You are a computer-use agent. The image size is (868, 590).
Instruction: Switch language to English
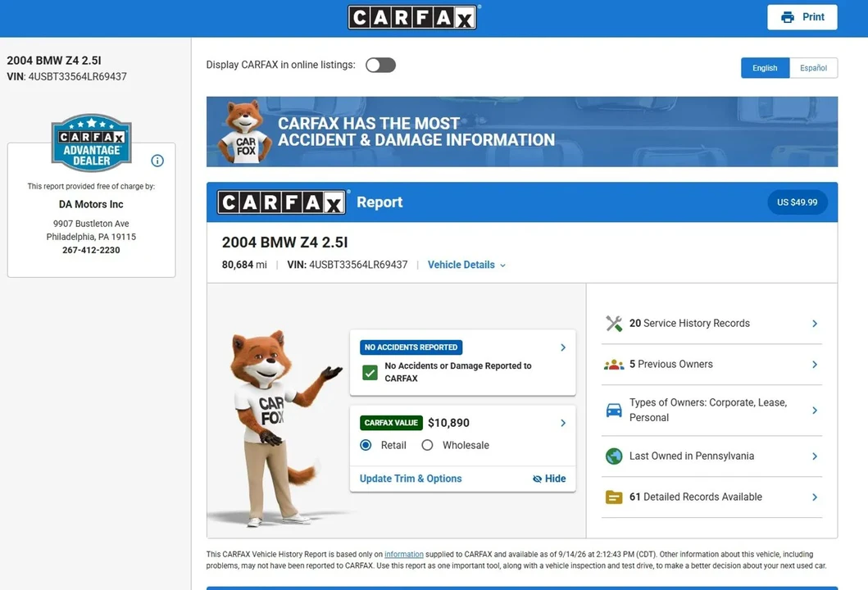tap(765, 67)
